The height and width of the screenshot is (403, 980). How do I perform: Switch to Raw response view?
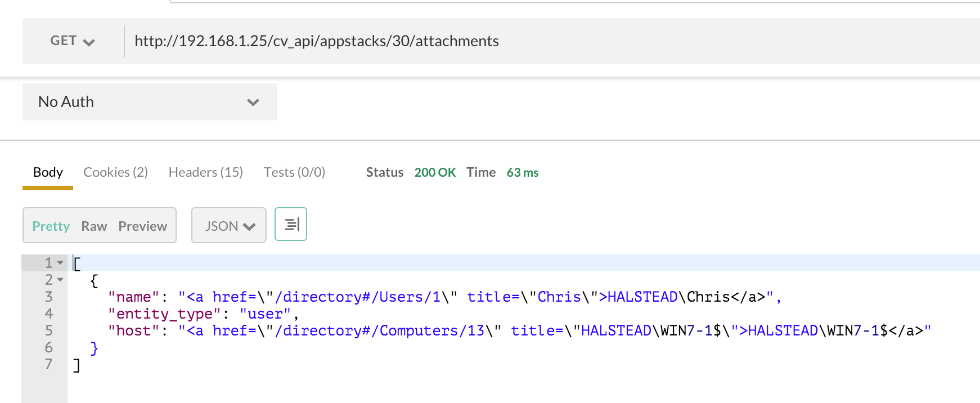click(94, 226)
